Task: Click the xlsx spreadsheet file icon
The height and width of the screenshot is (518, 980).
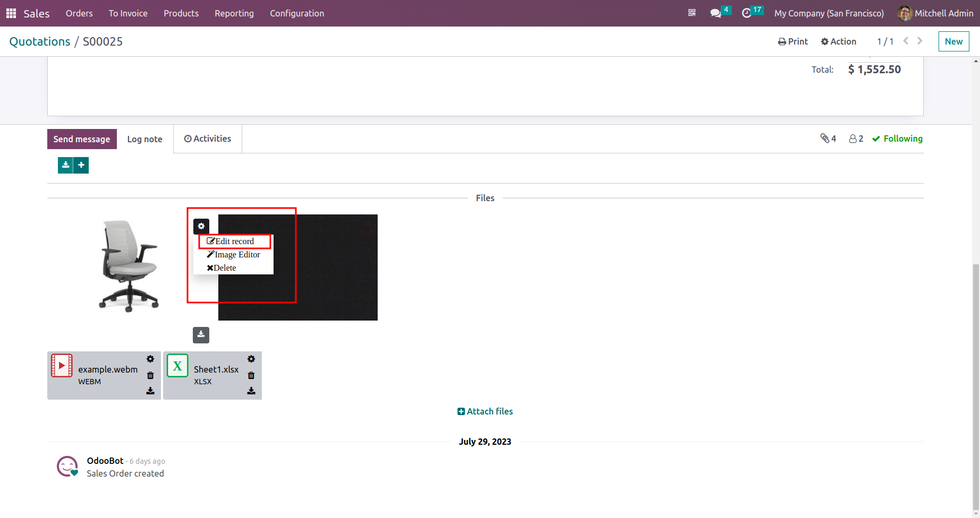Action: click(177, 366)
